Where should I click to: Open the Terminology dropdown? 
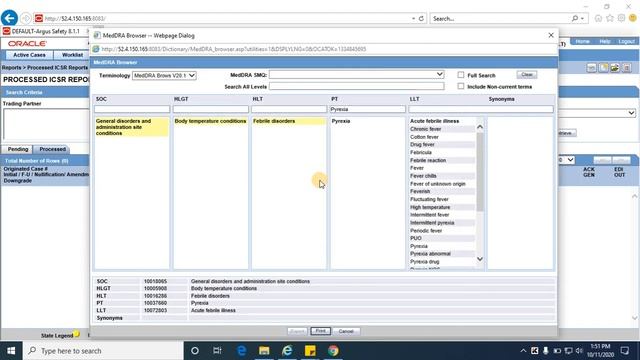click(164, 76)
